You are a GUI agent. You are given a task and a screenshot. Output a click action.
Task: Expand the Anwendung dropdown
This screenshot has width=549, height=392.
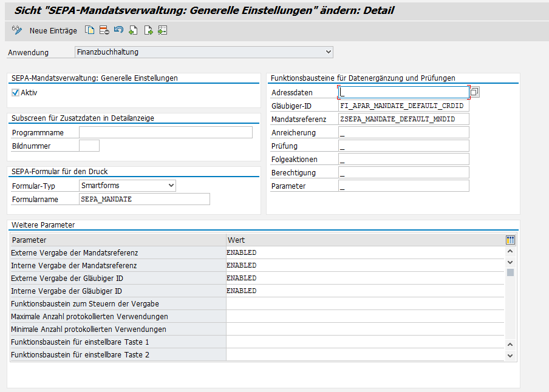329,52
